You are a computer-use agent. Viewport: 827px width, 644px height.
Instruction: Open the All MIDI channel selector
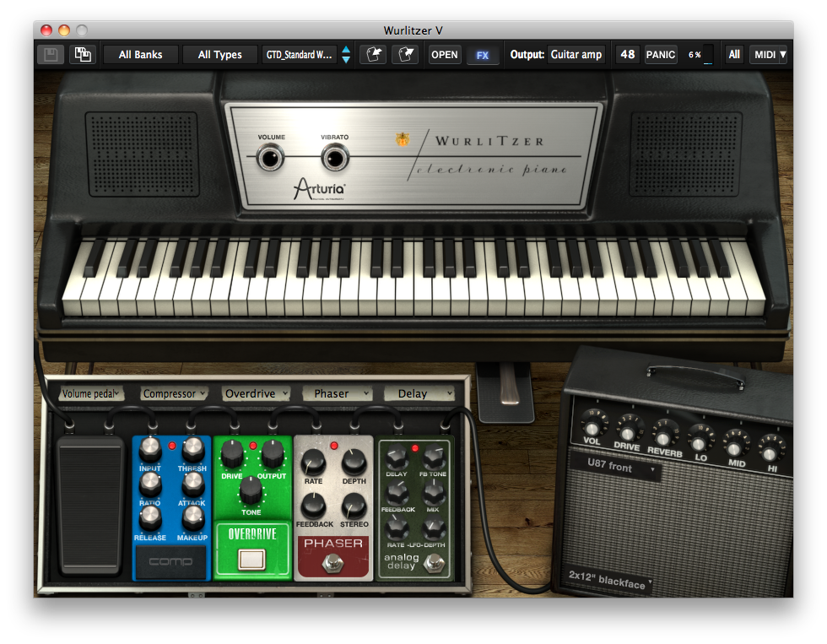(x=734, y=54)
